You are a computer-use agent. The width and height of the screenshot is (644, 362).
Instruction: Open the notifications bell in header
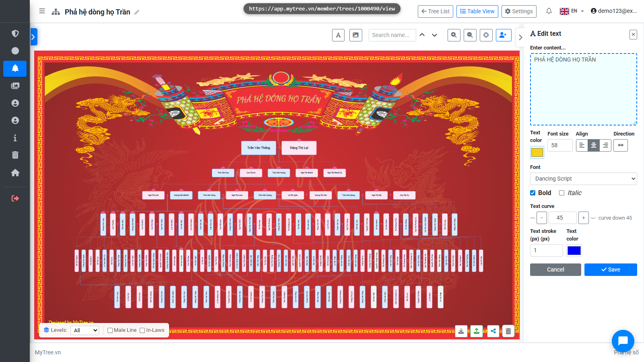tap(549, 11)
